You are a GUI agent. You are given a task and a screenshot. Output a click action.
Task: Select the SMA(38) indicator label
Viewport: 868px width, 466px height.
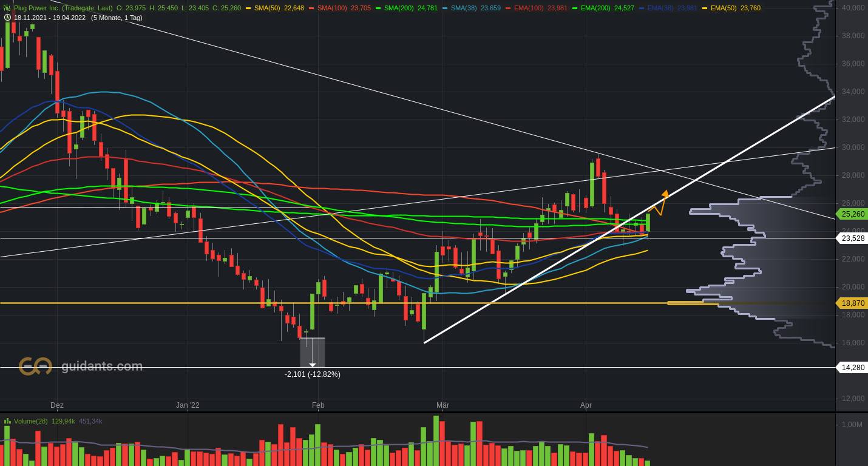pyautogui.click(x=464, y=8)
